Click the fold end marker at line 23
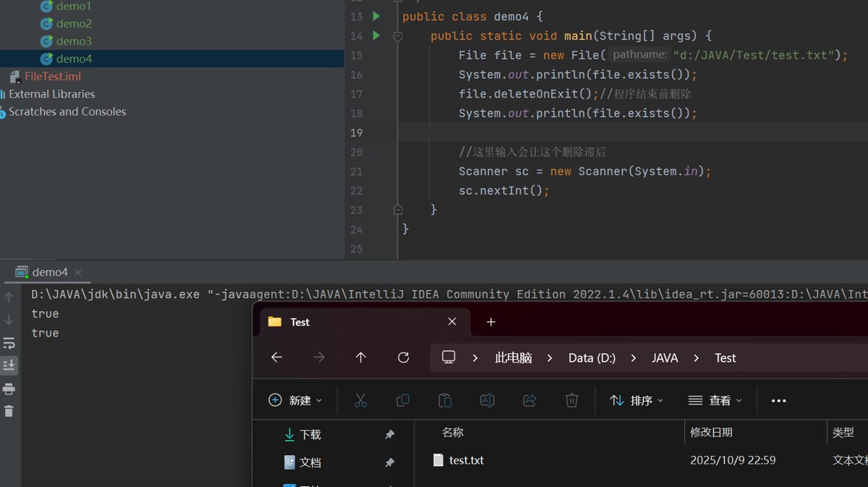 (x=397, y=210)
